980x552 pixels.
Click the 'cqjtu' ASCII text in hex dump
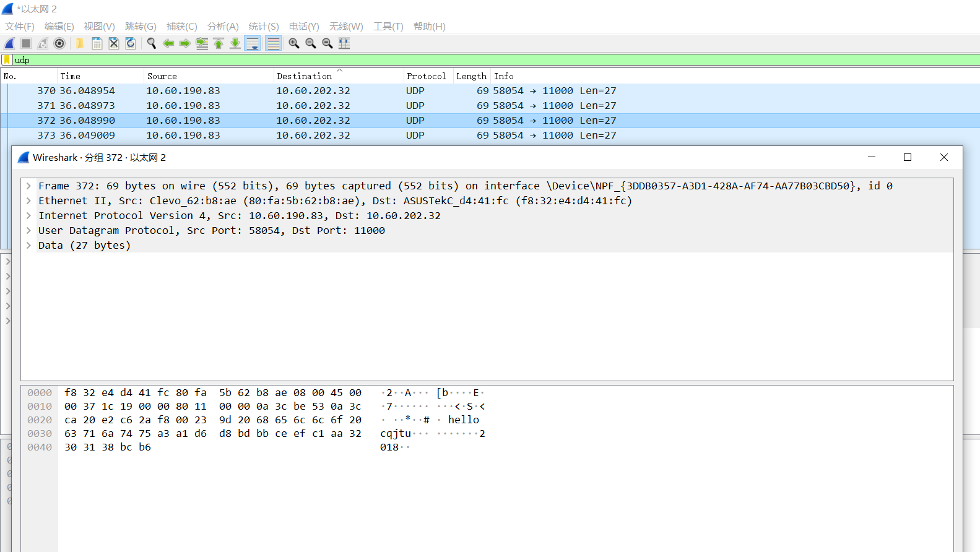tap(396, 433)
